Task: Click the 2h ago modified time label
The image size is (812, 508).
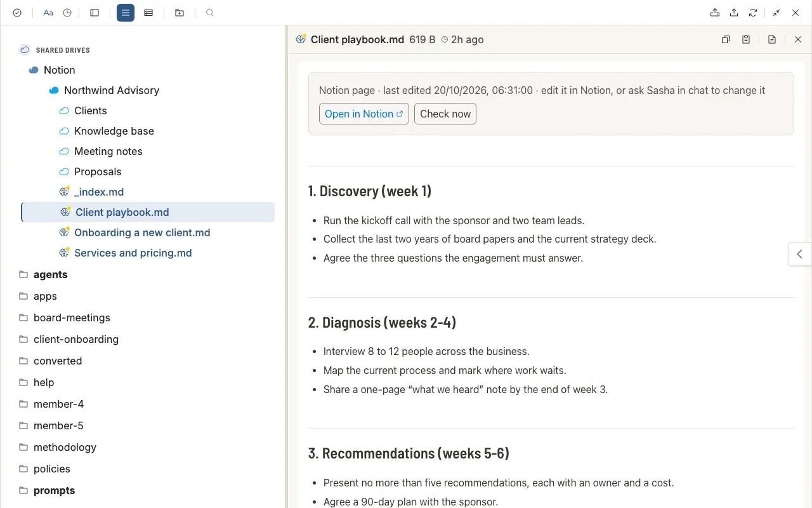Action: pyautogui.click(x=467, y=39)
